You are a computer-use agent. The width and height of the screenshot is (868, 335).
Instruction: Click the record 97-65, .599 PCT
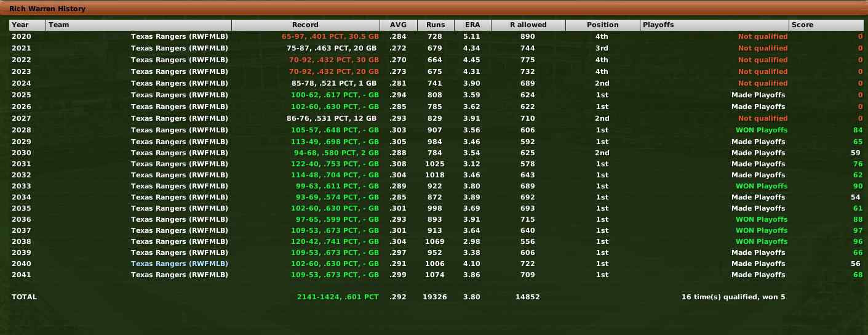(338, 219)
